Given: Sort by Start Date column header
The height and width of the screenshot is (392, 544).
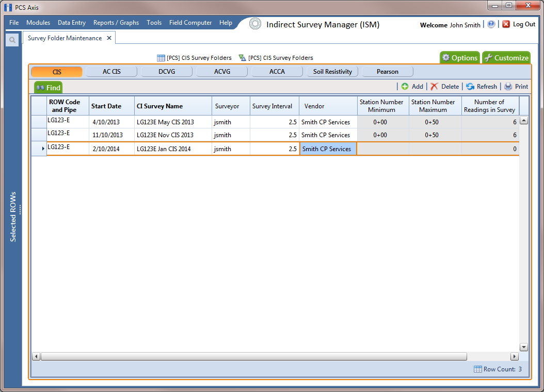Looking at the screenshot, I should [x=111, y=106].
